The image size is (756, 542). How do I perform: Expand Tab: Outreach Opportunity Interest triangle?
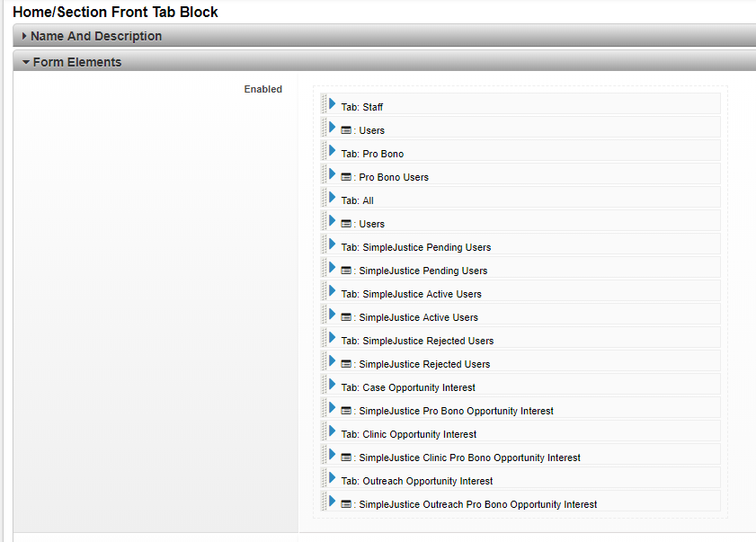(x=333, y=478)
